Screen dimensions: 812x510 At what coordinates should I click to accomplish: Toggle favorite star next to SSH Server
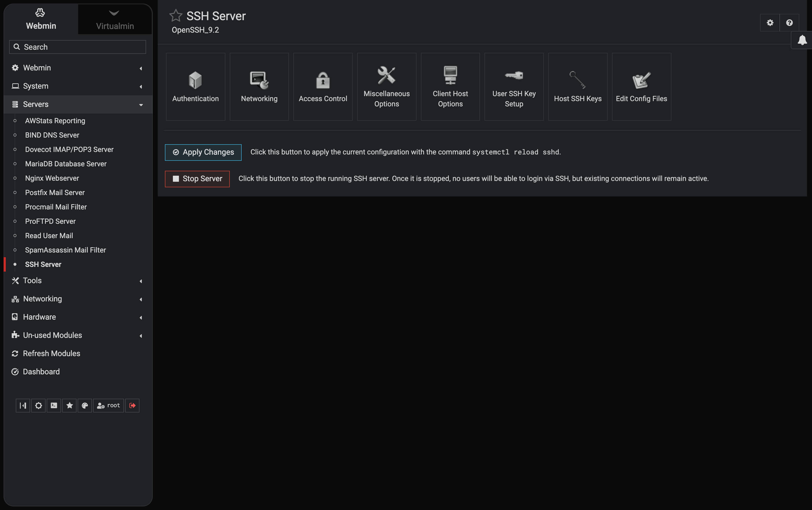point(176,15)
